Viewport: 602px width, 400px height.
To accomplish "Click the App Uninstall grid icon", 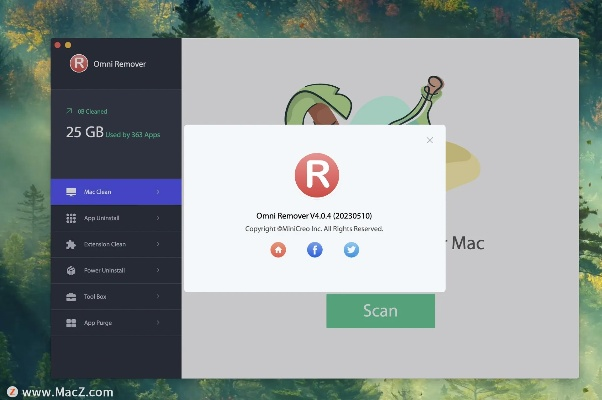I will (71, 218).
